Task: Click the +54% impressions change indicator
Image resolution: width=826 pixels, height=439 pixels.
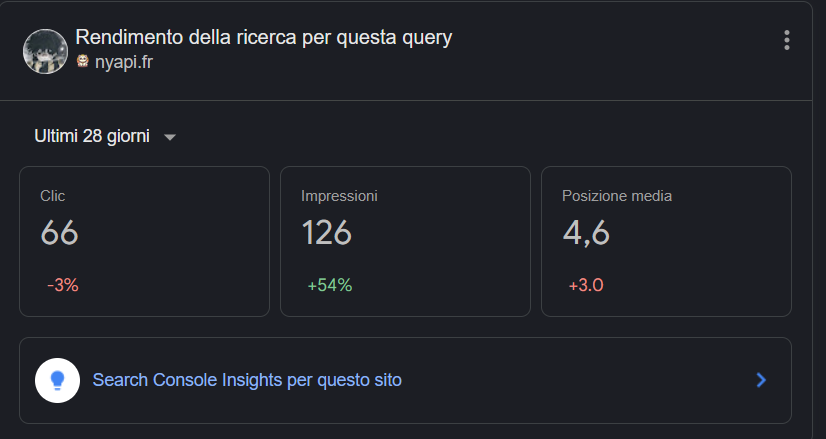Action: 329,285
